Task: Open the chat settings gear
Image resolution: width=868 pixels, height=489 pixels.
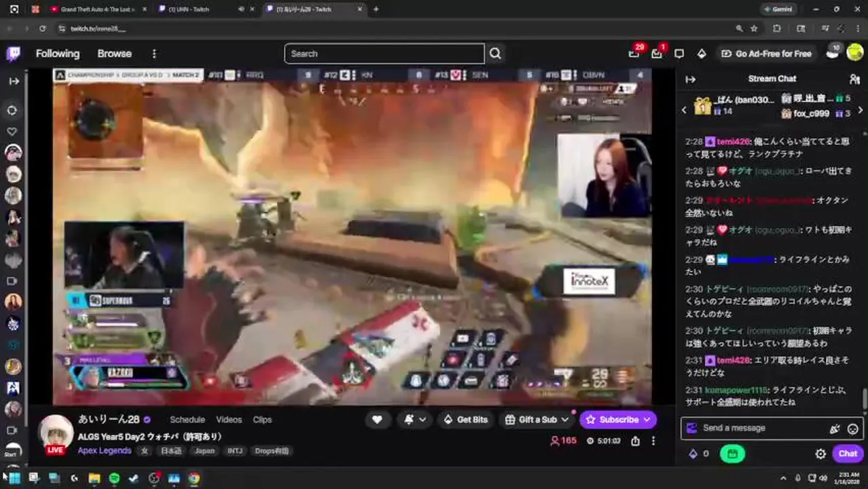Action: (820, 454)
